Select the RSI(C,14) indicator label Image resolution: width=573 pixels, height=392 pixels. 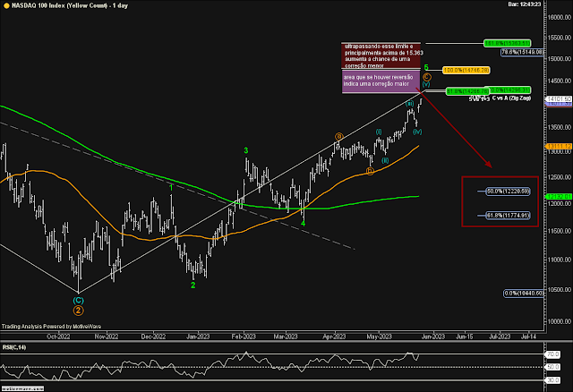click(x=14, y=347)
